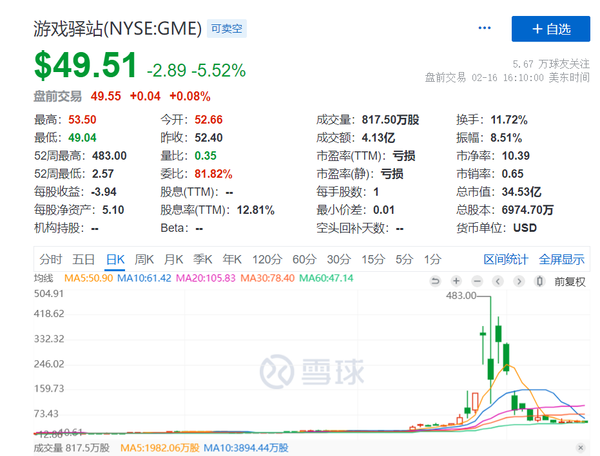Switch to 5分 interval tab
Viewport: 600px width, 456px height.
pyautogui.click(x=404, y=259)
